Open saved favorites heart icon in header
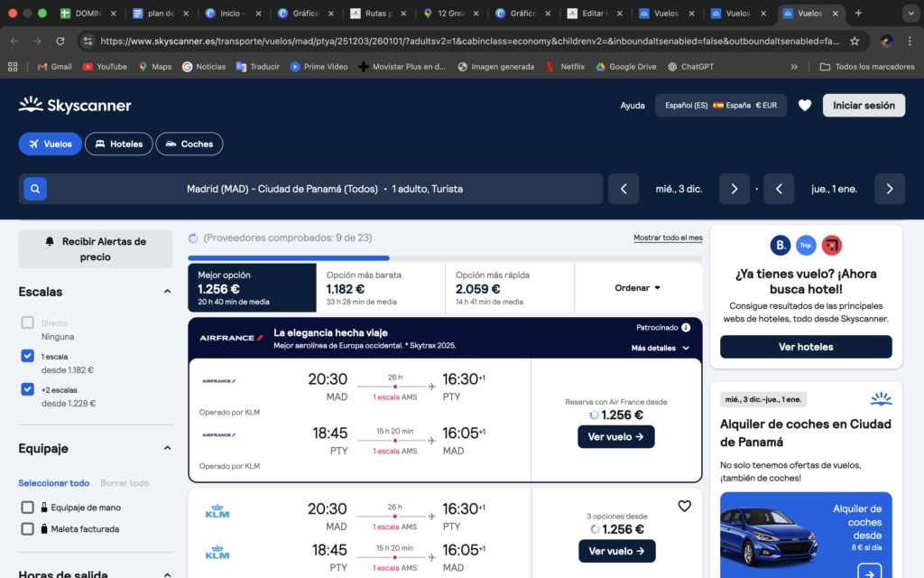This screenshot has height=578, width=924. (x=805, y=106)
